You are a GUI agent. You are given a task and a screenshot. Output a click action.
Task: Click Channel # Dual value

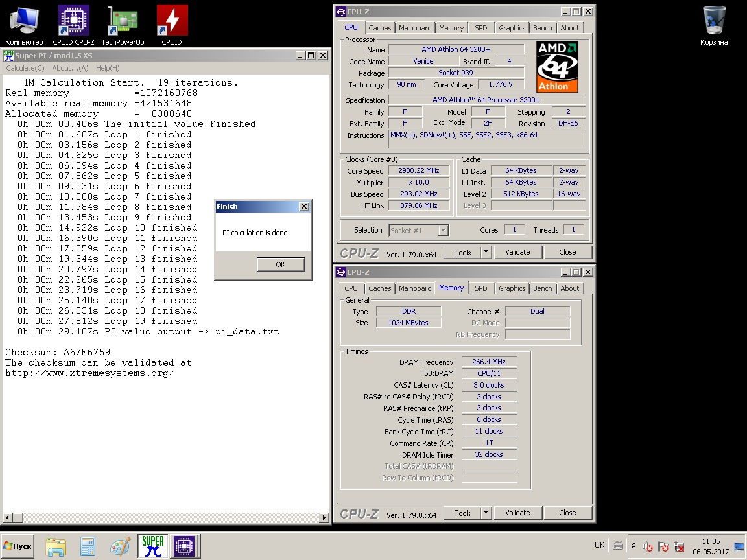(538, 311)
